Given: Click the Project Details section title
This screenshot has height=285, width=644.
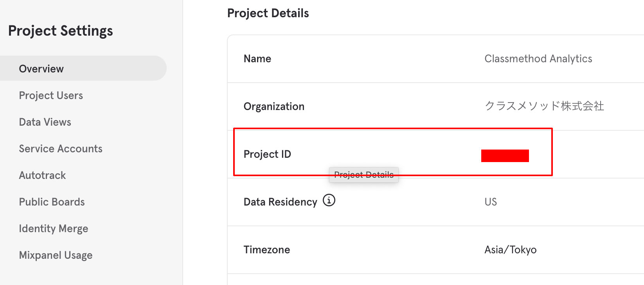Looking at the screenshot, I should point(268,13).
